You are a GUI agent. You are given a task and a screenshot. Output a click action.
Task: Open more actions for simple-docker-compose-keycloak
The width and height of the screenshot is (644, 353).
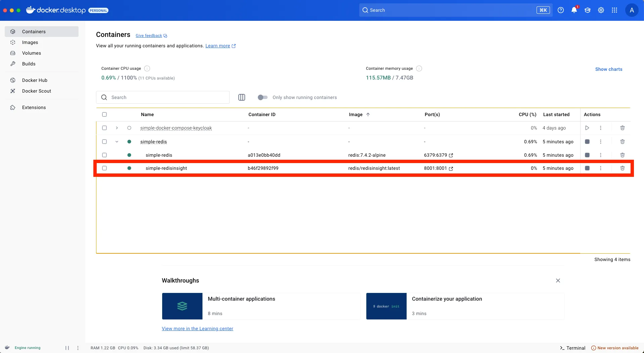(x=601, y=128)
